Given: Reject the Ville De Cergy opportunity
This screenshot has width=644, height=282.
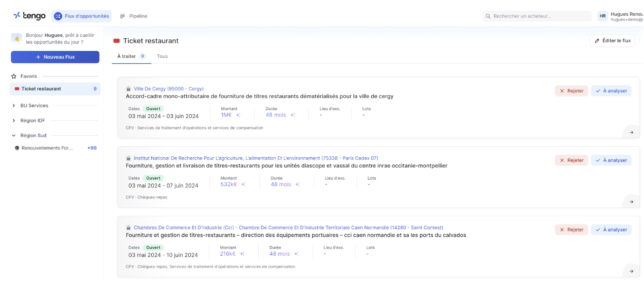Looking at the screenshot, I should (x=571, y=91).
